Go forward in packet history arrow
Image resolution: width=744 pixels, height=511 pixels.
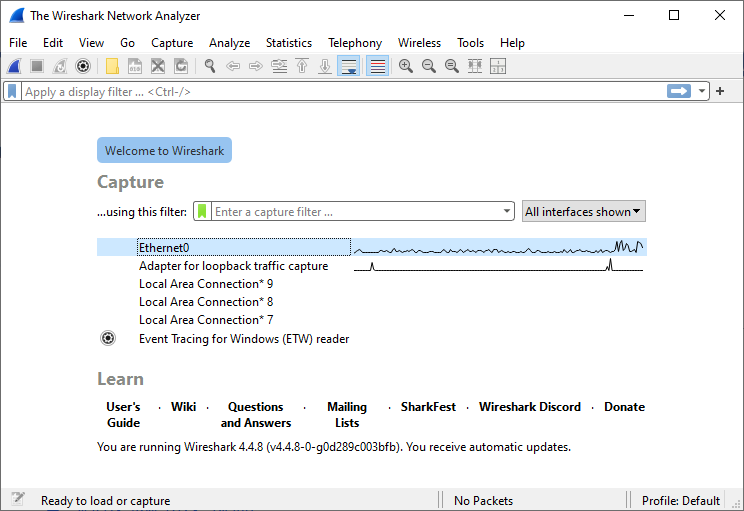point(256,66)
